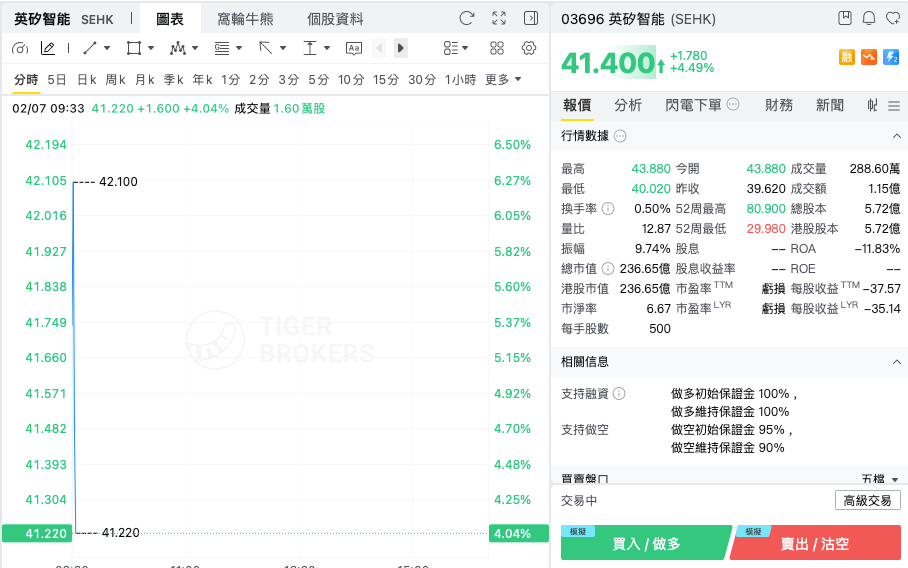
Task: Select the 15分 timeframe
Action: tap(386, 79)
